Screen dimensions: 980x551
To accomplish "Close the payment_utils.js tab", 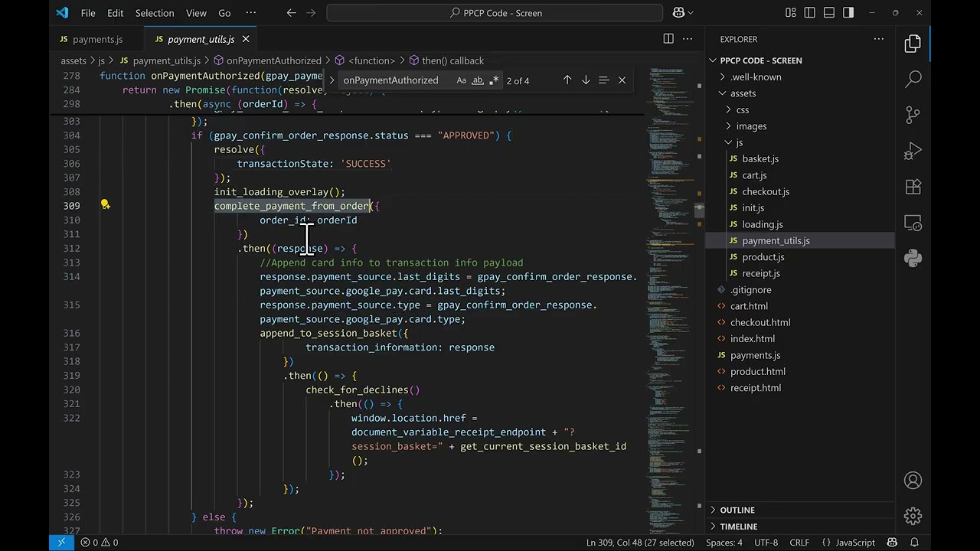I will tap(246, 39).
